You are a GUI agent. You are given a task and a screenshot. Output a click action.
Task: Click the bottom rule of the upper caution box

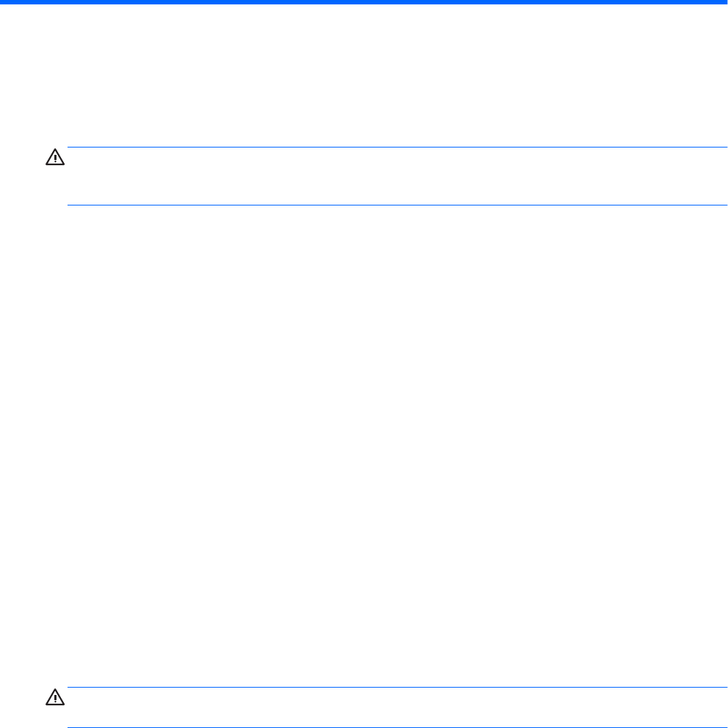click(392, 205)
